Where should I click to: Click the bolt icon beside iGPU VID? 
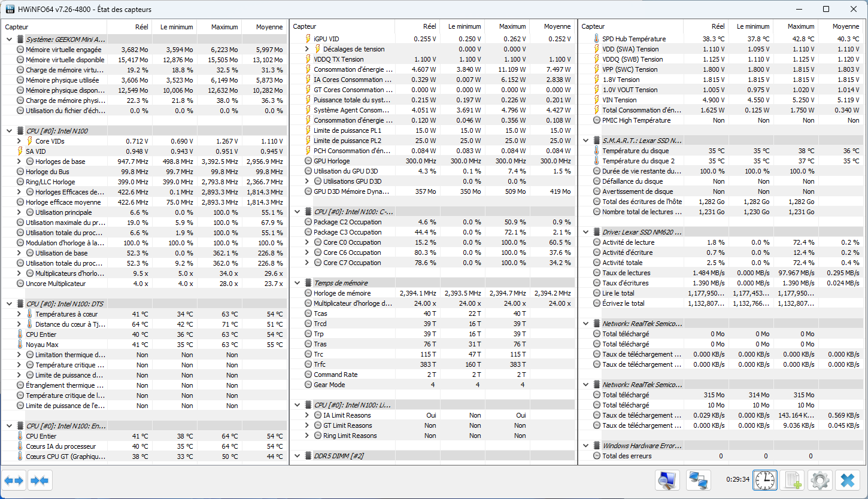tap(308, 39)
